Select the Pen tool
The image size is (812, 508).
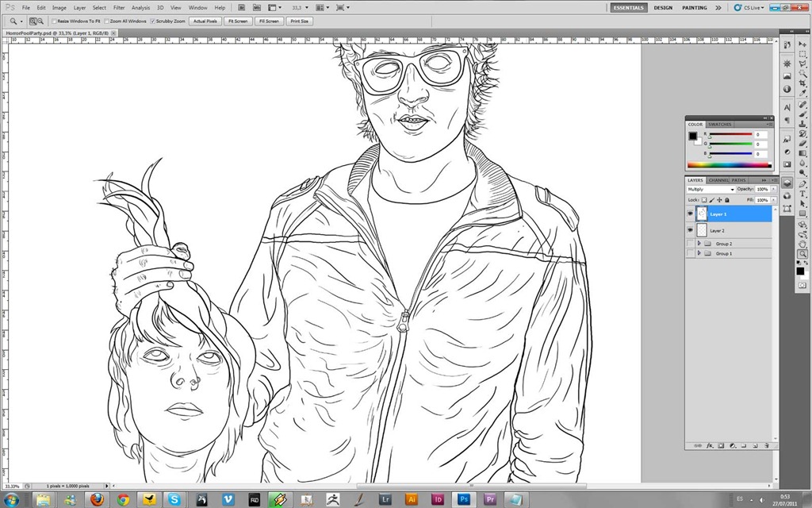(802, 183)
